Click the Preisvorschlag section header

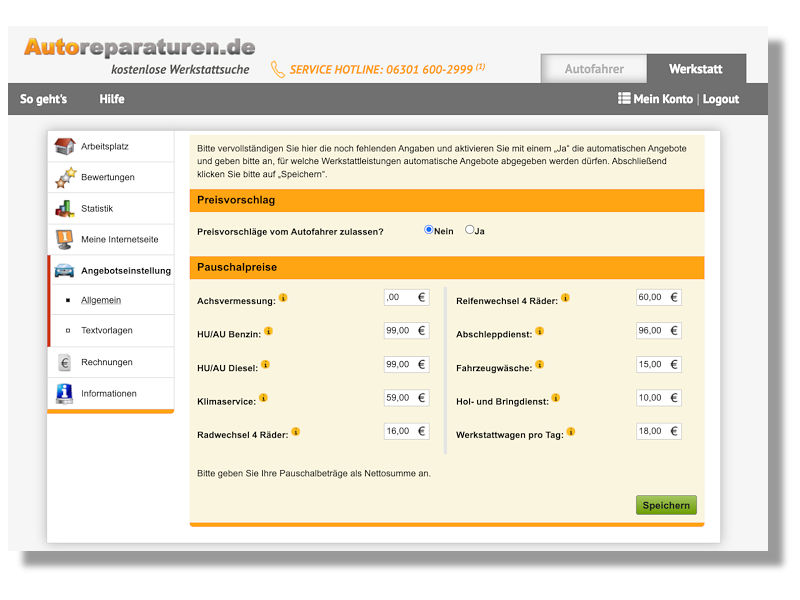pos(447,200)
